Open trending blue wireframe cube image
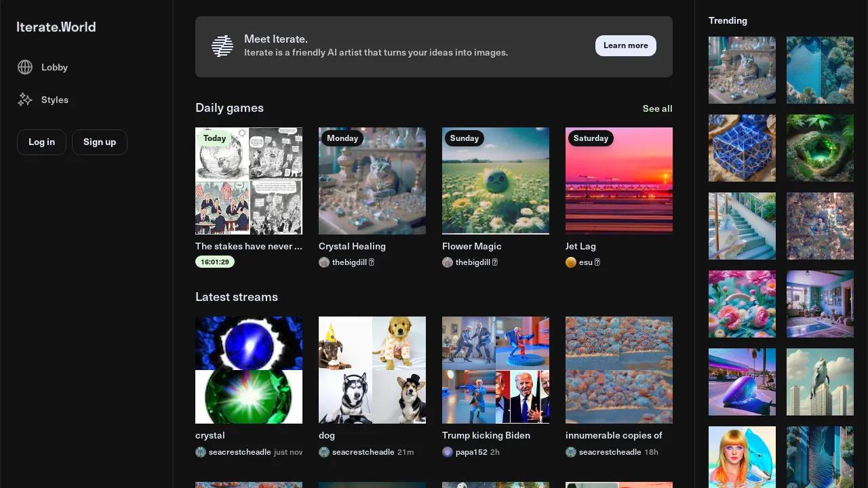The image size is (868, 488). [x=742, y=148]
